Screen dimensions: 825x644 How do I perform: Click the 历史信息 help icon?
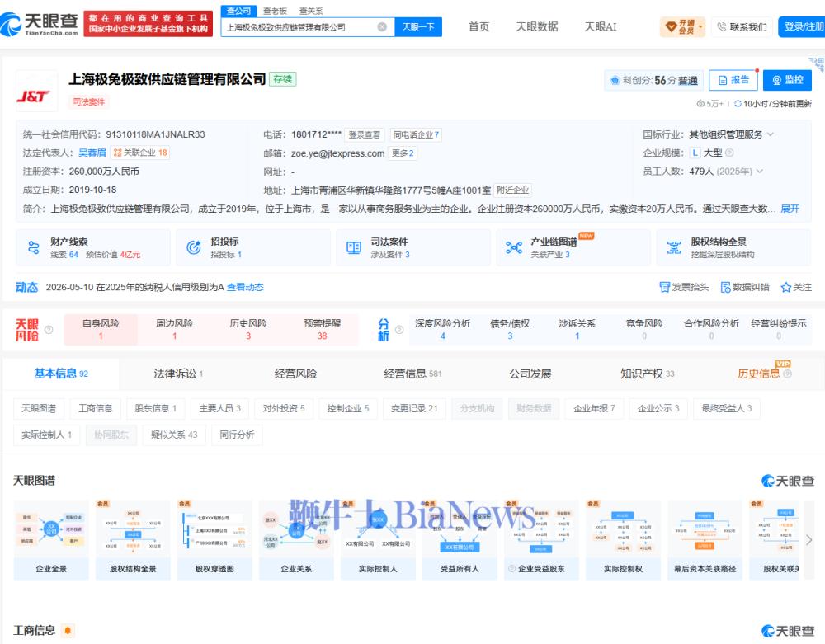point(787,374)
